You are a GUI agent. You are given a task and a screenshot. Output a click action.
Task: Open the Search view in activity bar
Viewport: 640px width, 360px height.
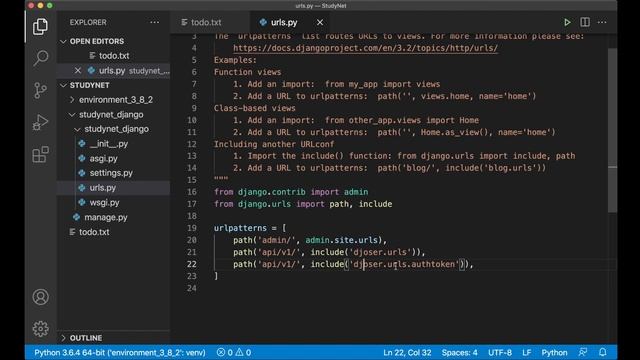pos(40,58)
